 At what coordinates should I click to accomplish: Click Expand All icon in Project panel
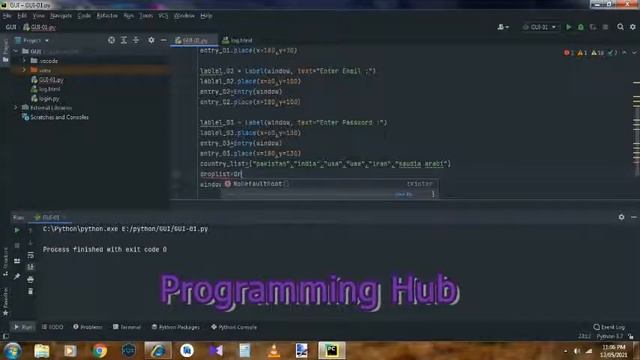tap(124, 40)
